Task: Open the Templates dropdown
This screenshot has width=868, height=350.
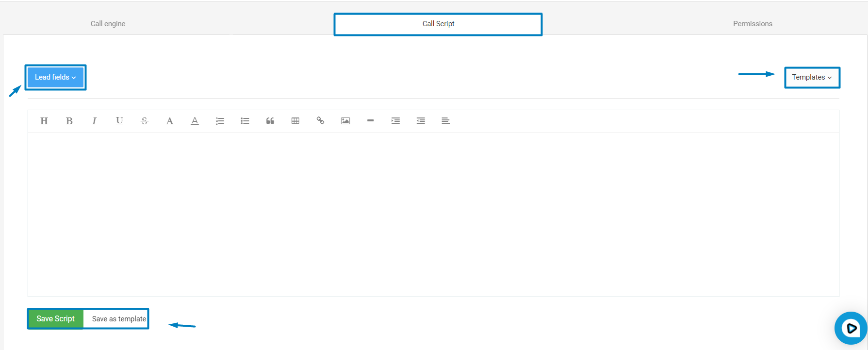Action: click(812, 77)
